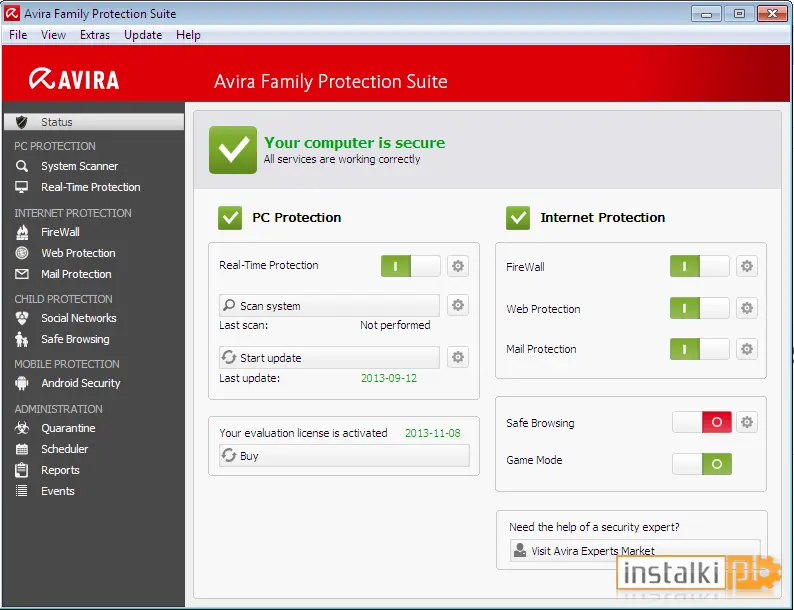This screenshot has height=610, width=794.
Task: Click the Scan system button
Action: click(x=329, y=306)
